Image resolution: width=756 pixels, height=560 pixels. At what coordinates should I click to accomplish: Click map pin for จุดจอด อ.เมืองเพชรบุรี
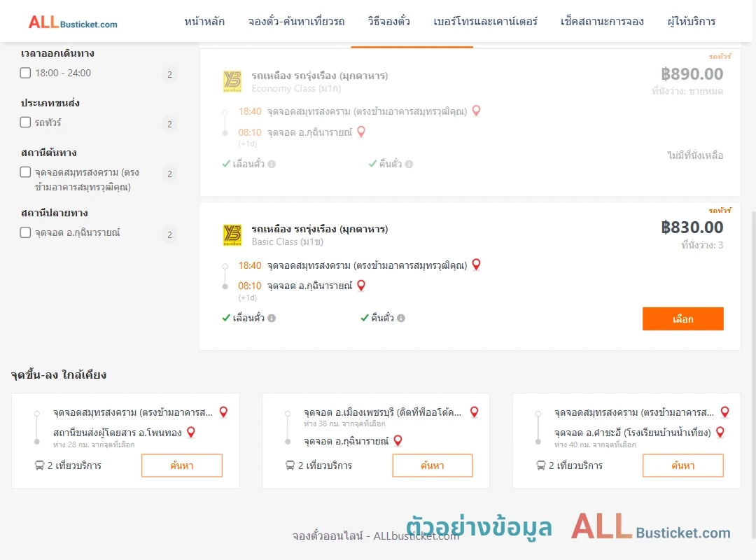pos(475,412)
